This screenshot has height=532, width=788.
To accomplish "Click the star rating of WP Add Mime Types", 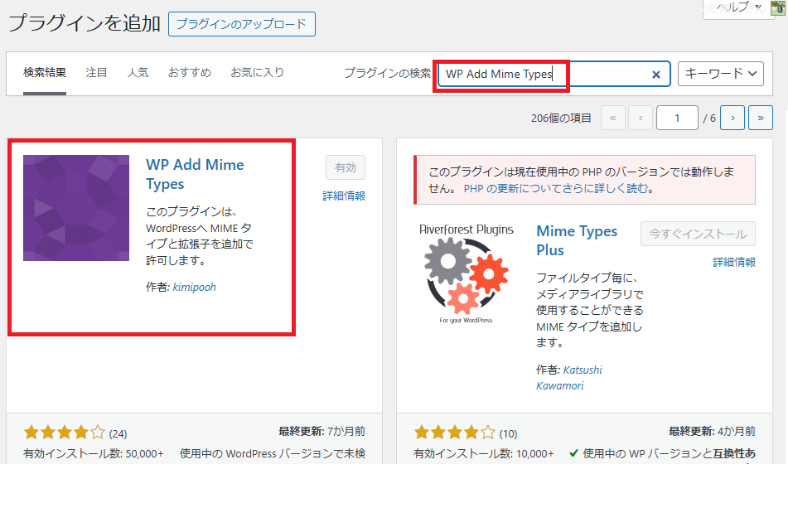I will point(65,433).
